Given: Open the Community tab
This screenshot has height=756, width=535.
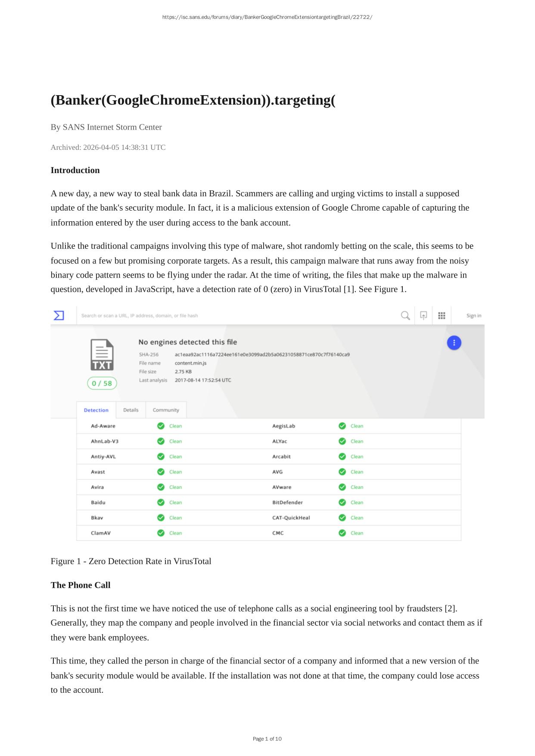Looking at the screenshot, I should pos(166,410).
